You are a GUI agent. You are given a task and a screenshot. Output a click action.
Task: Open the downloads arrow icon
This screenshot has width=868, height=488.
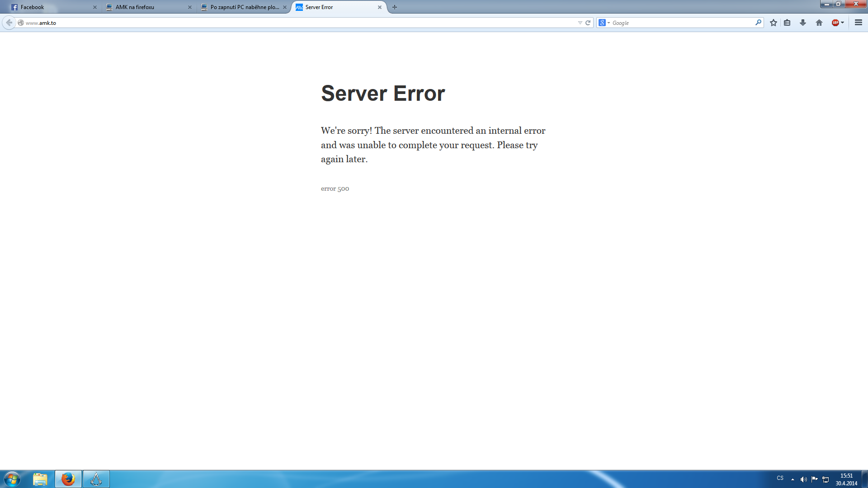803,23
